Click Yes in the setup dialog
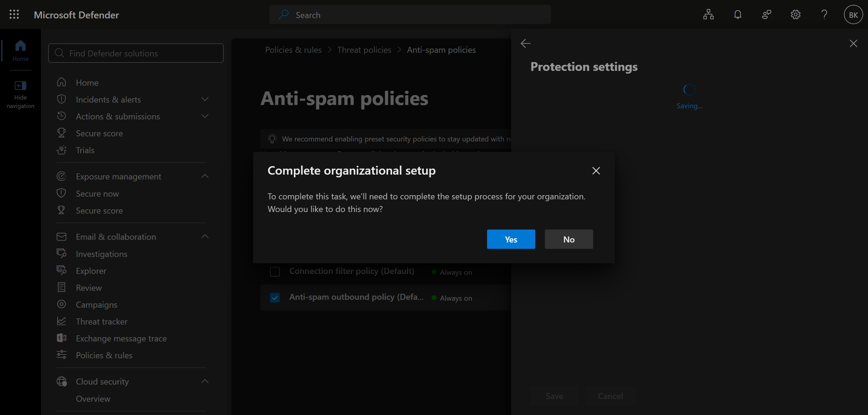 click(x=511, y=239)
